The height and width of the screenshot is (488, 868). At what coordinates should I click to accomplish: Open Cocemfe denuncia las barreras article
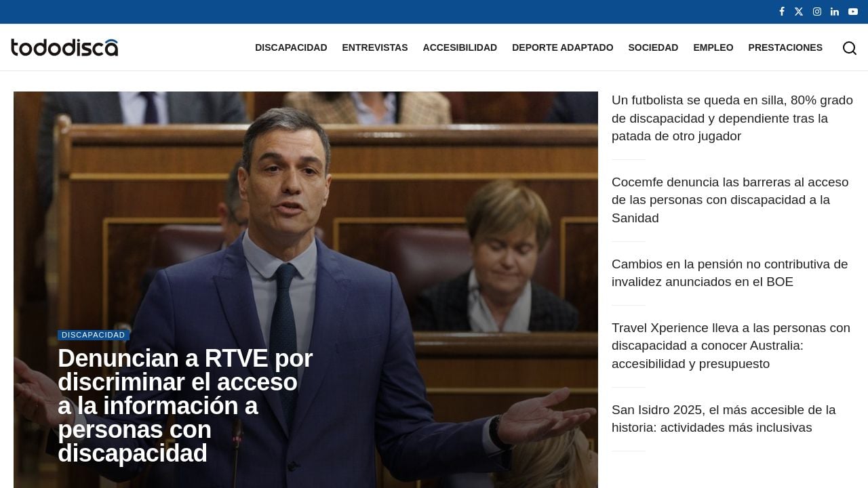tap(730, 200)
